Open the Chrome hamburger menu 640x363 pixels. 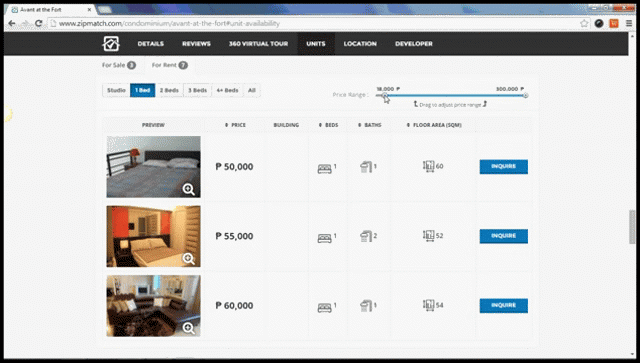629,24
